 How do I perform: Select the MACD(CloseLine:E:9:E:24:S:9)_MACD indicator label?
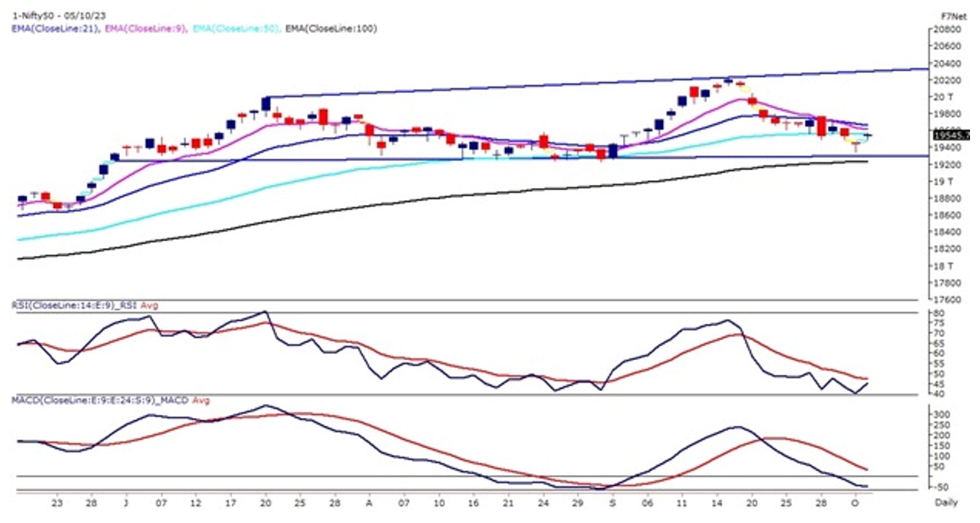pos(100,401)
